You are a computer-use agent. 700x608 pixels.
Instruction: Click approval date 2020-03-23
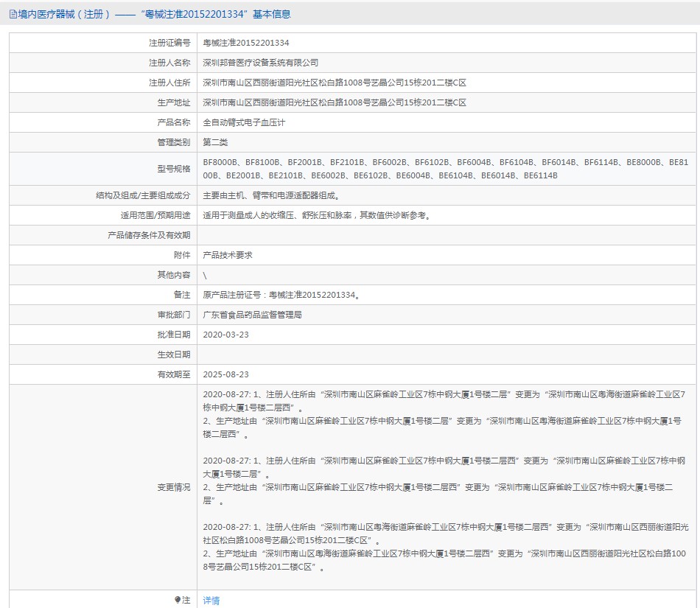pyautogui.click(x=226, y=335)
